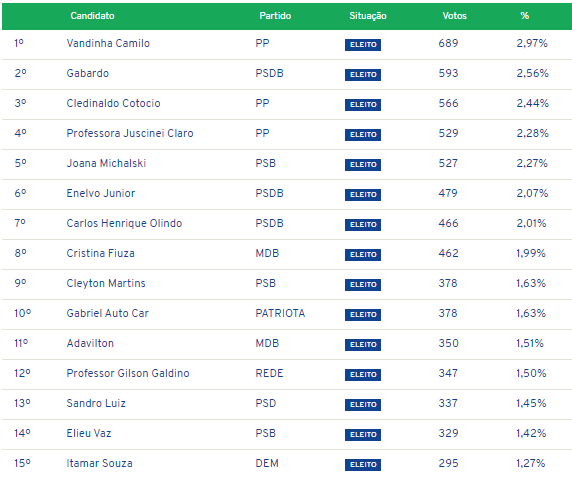The height and width of the screenshot is (478, 572).
Task: Select candidate Vandinha Camilo
Action: click(108, 43)
